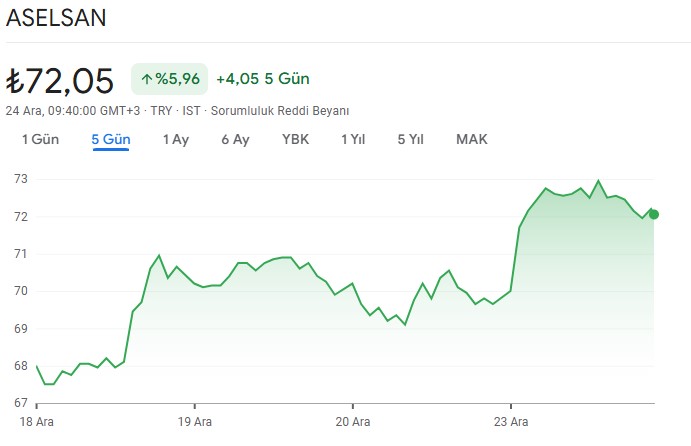Click the 69 price axis label

(21, 328)
